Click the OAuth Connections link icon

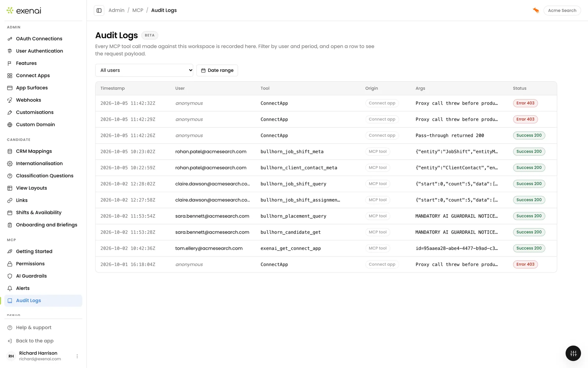tap(10, 39)
